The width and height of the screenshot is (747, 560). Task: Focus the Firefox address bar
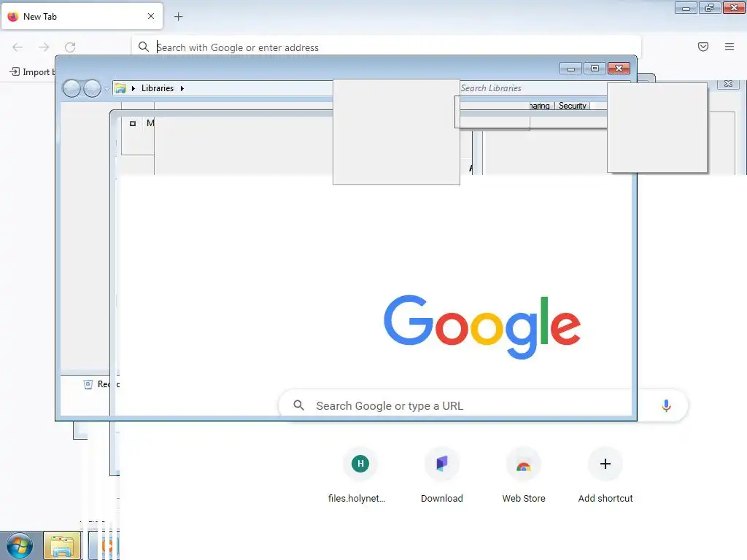point(387,47)
